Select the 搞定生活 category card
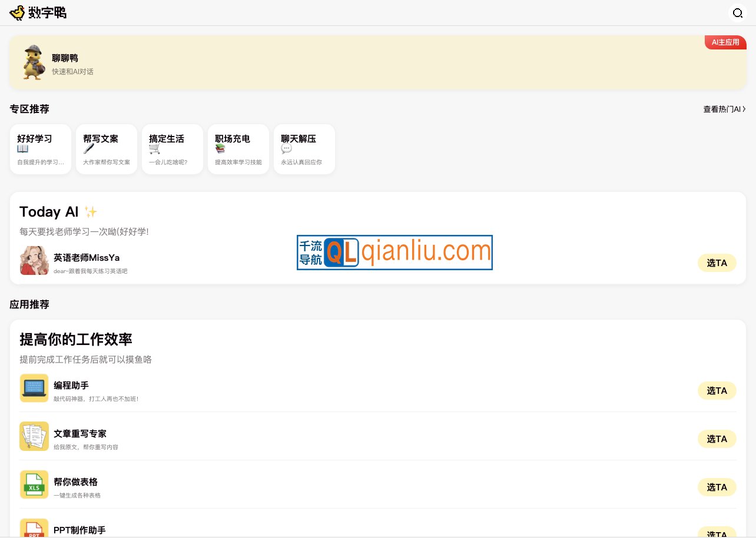 tap(173, 149)
